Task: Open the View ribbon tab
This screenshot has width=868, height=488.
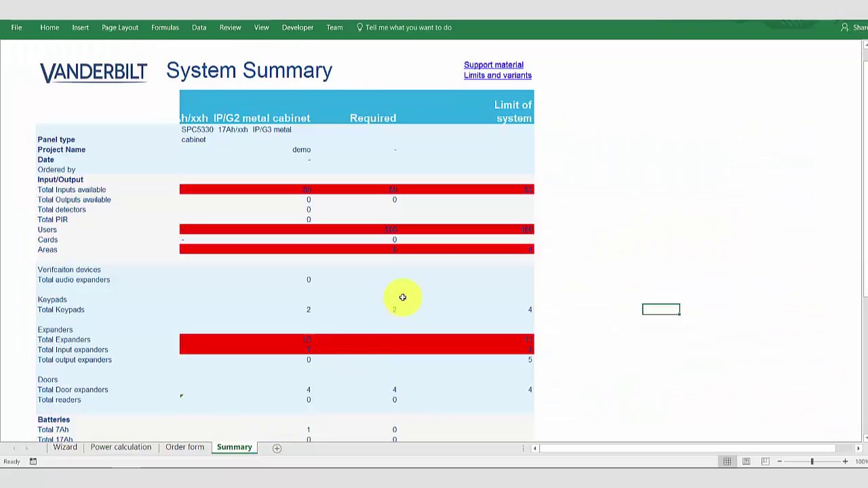Action: [261, 28]
